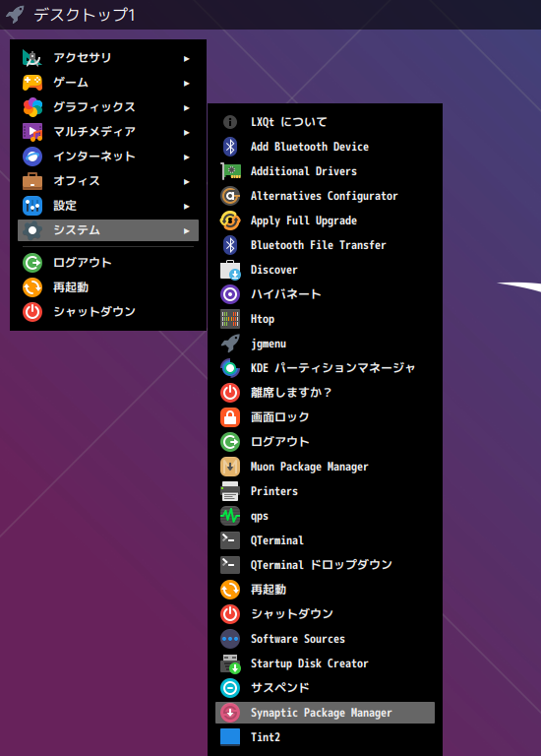The image size is (541, 756).
Task: Click the 'Discover' label text
Action: 274,270
